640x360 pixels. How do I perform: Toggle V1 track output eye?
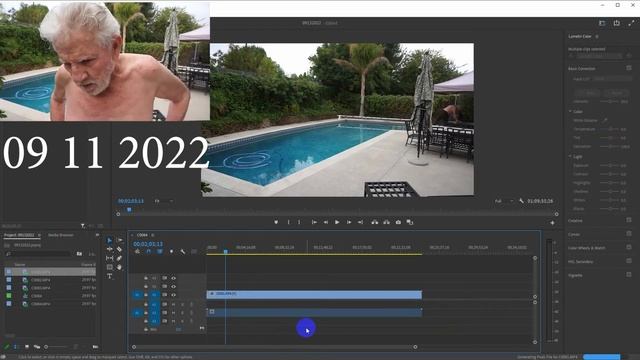(x=173, y=295)
